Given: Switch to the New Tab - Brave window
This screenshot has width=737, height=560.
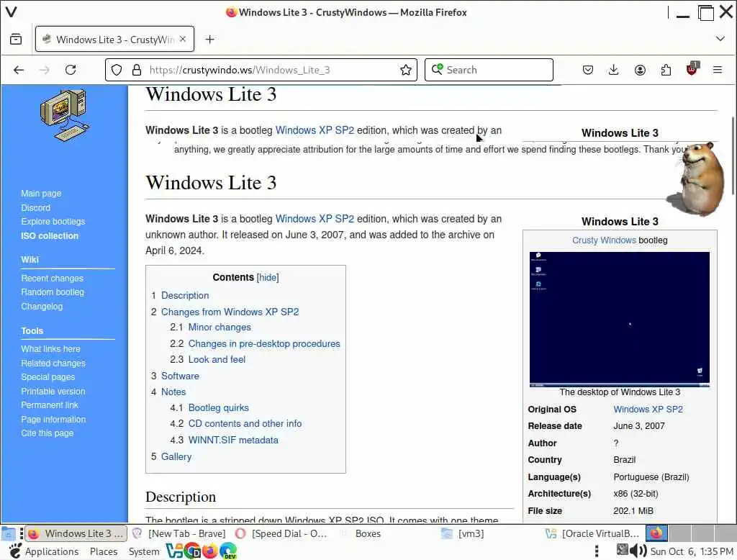Looking at the screenshot, I should click(x=180, y=533).
